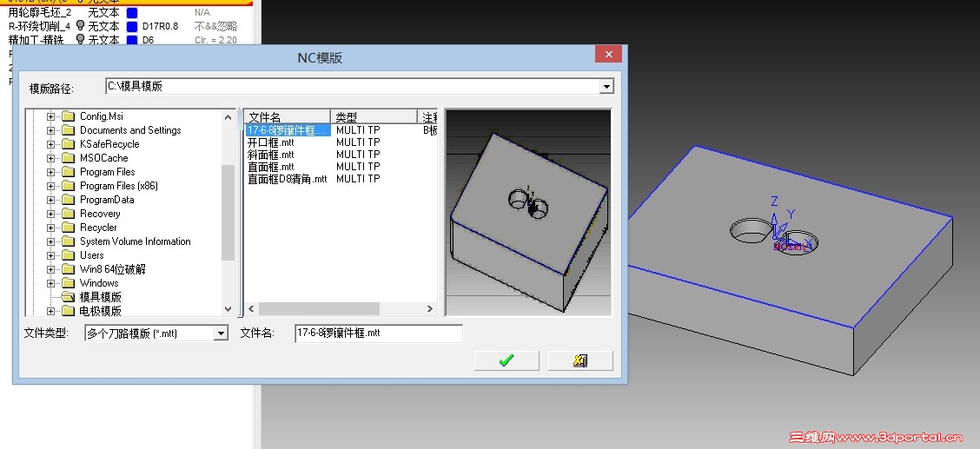Expand the Documents and Settings node

coord(50,130)
